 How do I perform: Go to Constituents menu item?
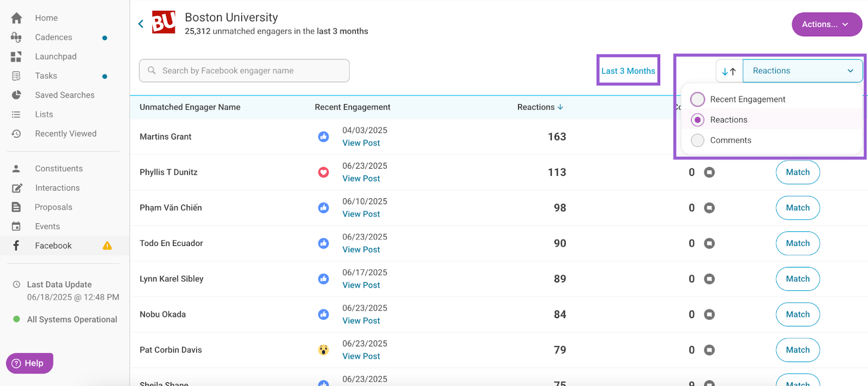click(x=59, y=169)
